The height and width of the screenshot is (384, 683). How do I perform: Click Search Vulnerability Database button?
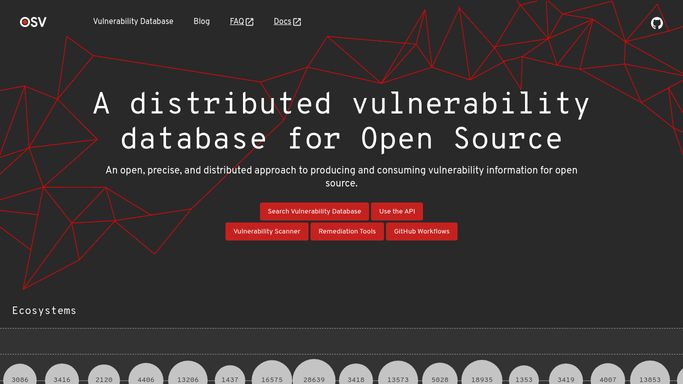[x=314, y=211]
